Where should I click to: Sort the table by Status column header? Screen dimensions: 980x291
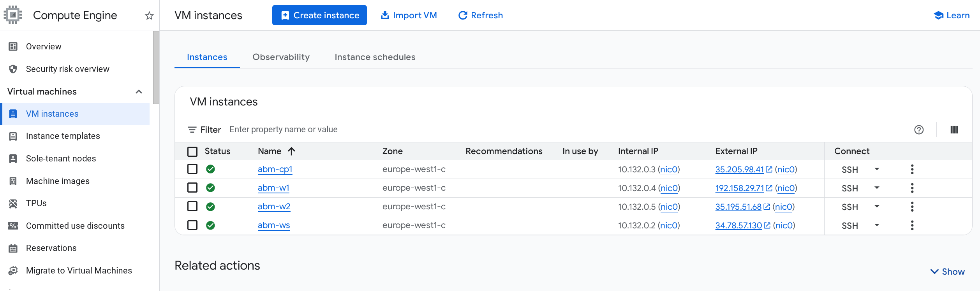click(x=217, y=151)
